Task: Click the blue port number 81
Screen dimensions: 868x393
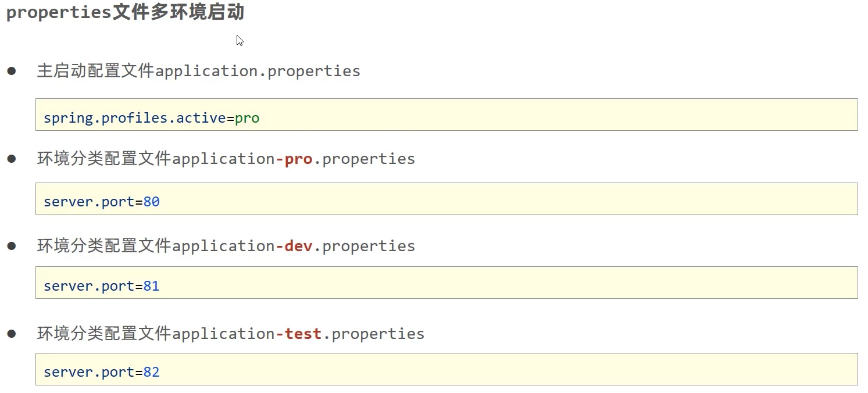Action: (152, 286)
